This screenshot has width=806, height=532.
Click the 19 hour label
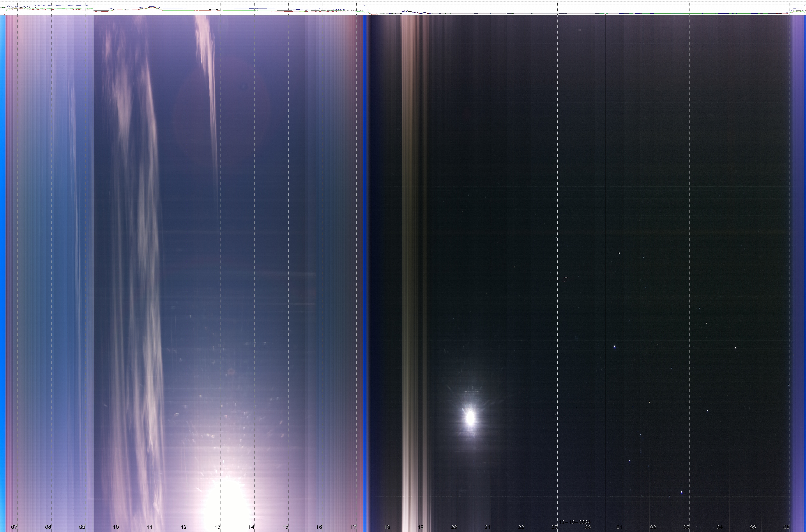point(421,527)
